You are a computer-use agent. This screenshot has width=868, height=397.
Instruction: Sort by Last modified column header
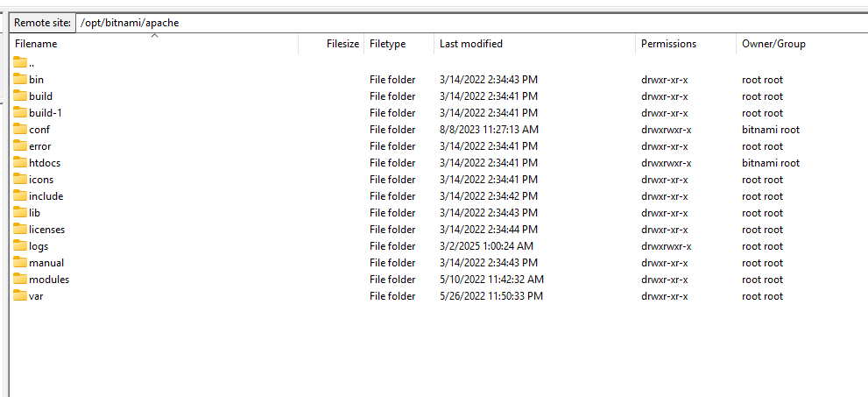click(471, 44)
